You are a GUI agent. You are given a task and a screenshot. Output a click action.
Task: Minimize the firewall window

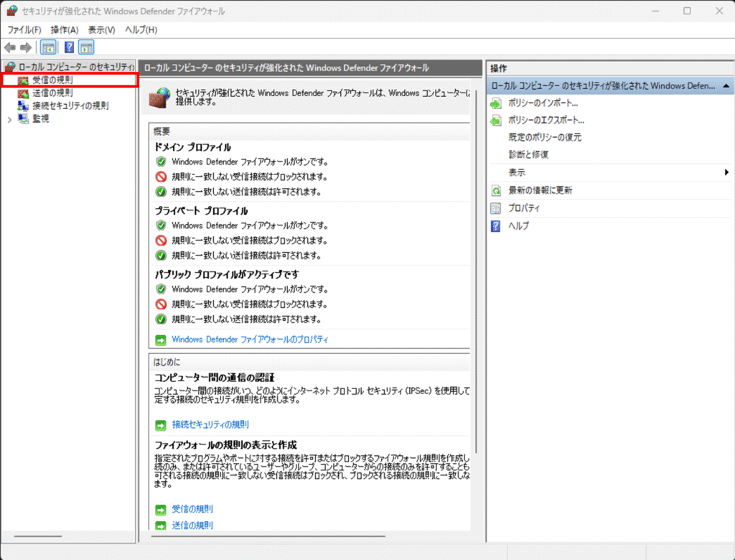(655, 11)
